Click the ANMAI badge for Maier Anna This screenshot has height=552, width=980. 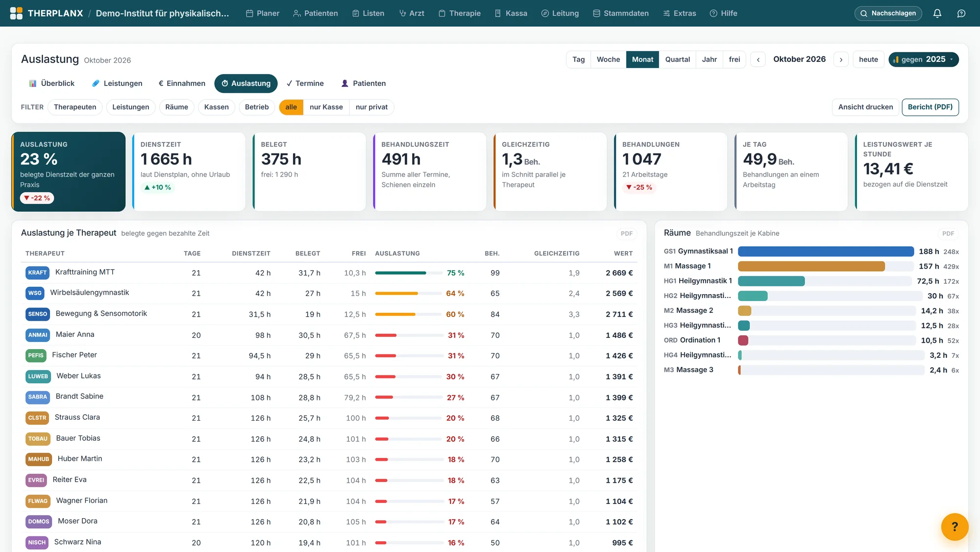point(38,335)
